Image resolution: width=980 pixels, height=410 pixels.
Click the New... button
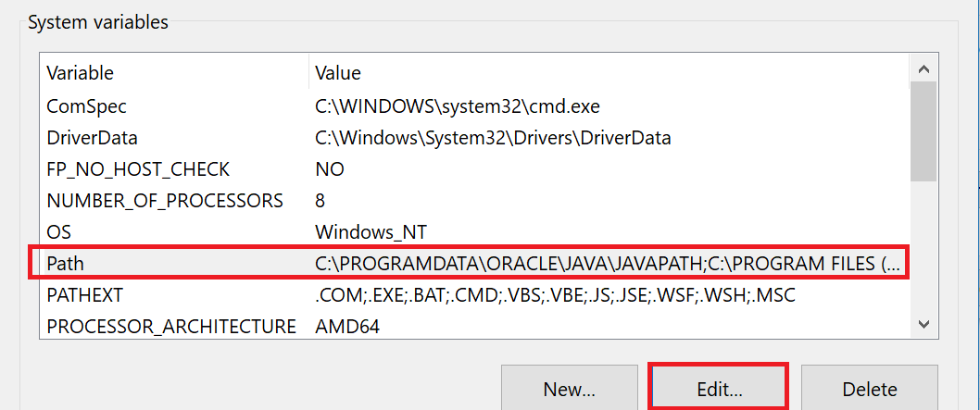coord(569,389)
